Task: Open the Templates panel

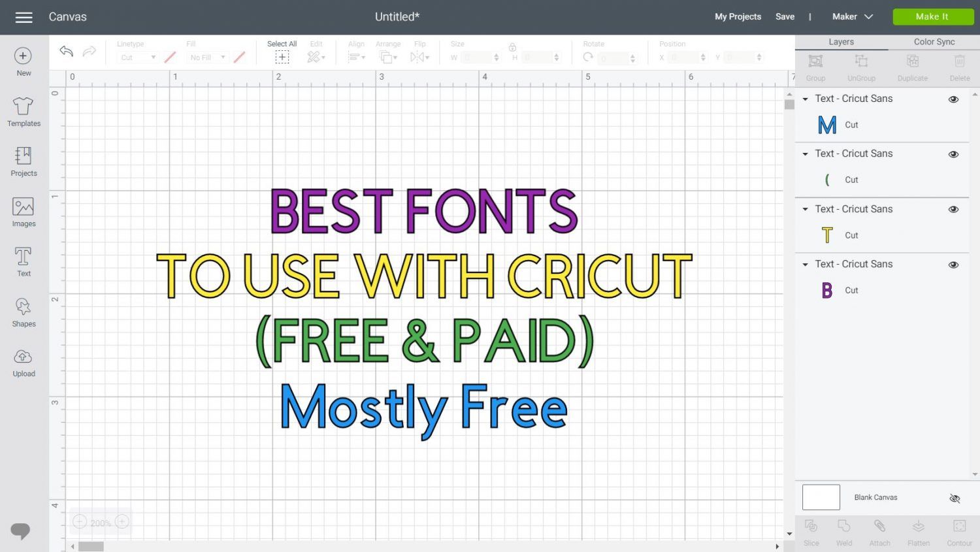Action: point(24,112)
